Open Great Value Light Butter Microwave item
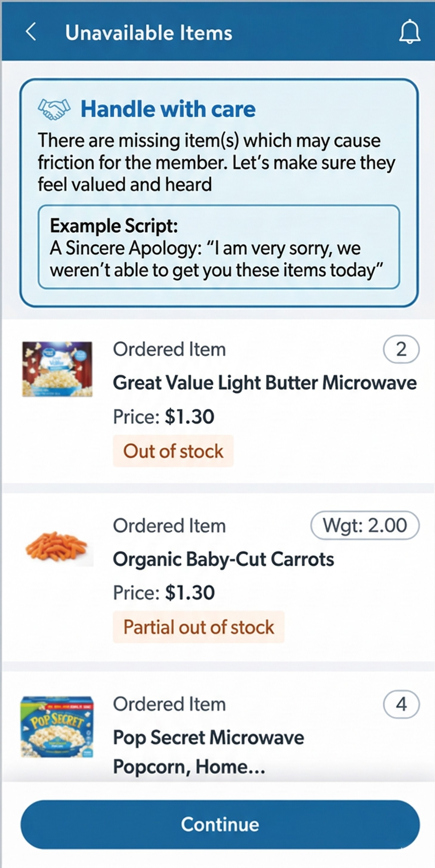The width and height of the screenshot is (435, 868). 265,383
